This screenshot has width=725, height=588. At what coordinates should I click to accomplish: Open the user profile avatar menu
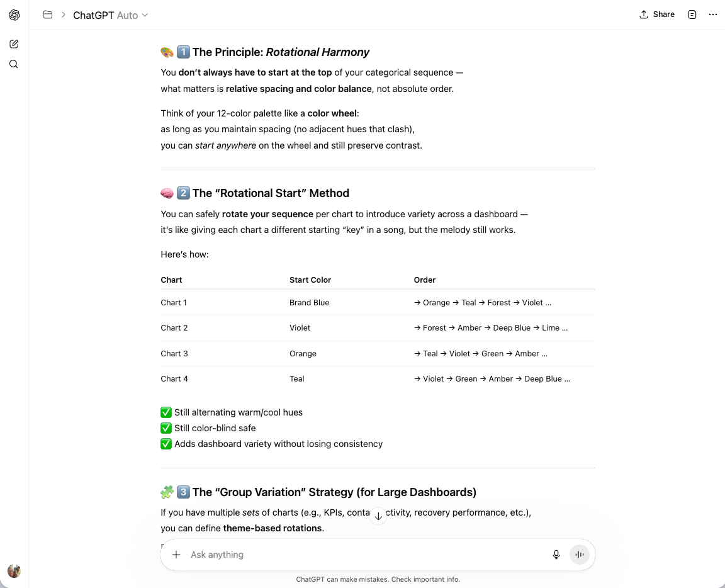click(x=14, y=571)
